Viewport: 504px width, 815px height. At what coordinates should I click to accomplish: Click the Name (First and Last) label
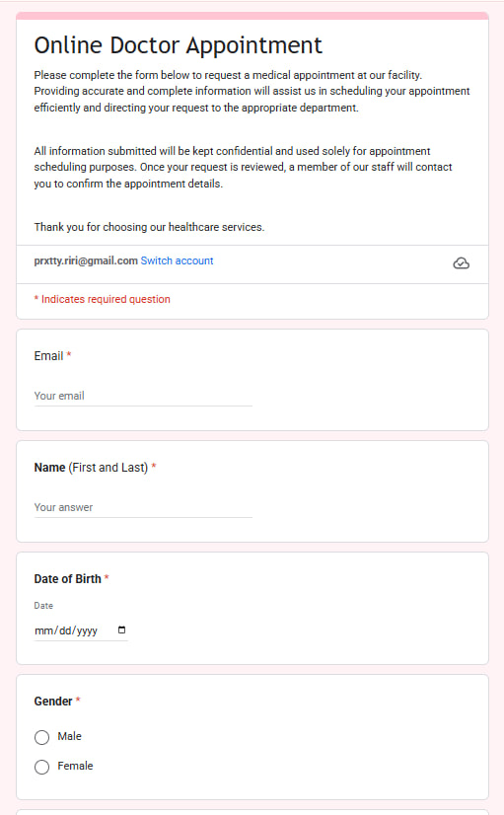pos(91,468)
